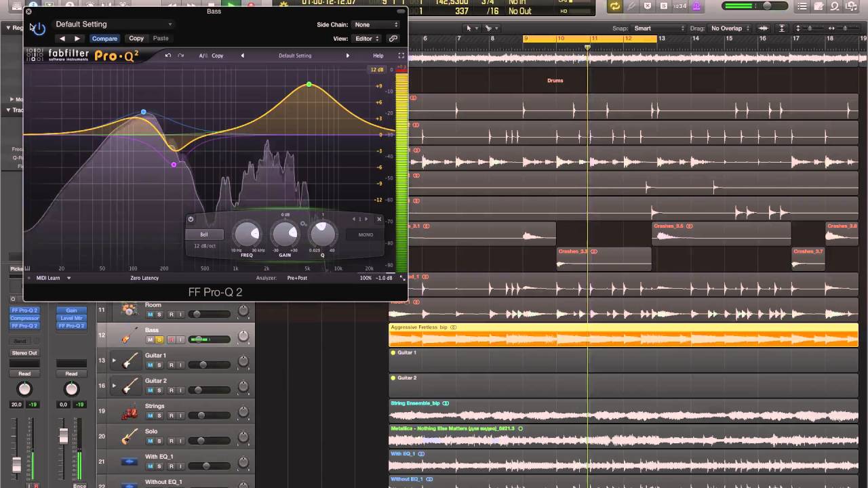This screenshot has height=488, width=868.
Task: Click the piano roll display icon
Action: pyautogui.click(x=28, y=268)
